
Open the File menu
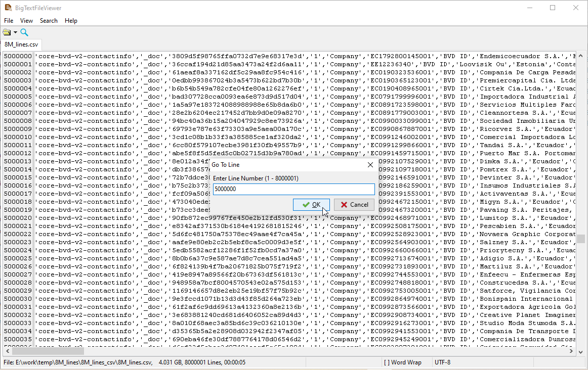(9, 21)
